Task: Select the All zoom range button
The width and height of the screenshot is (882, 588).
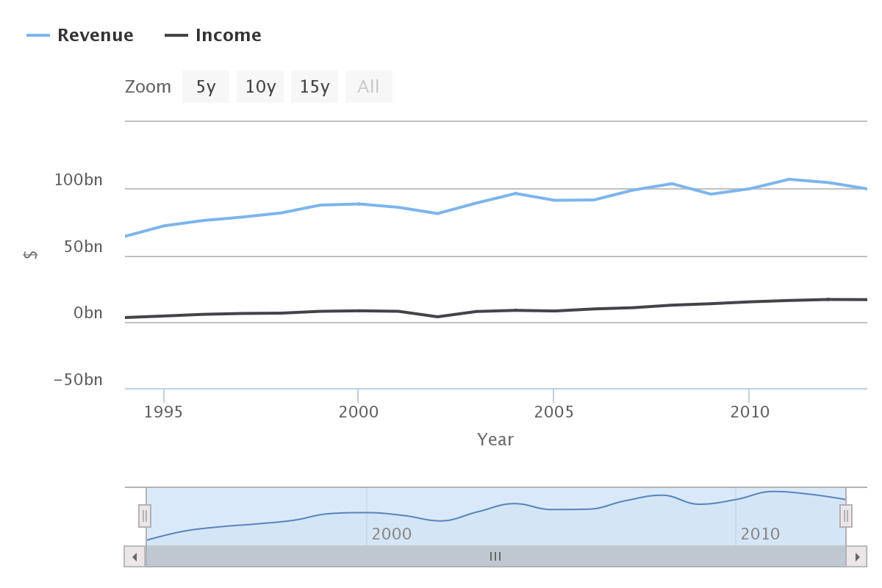Action: click(369, 87)
